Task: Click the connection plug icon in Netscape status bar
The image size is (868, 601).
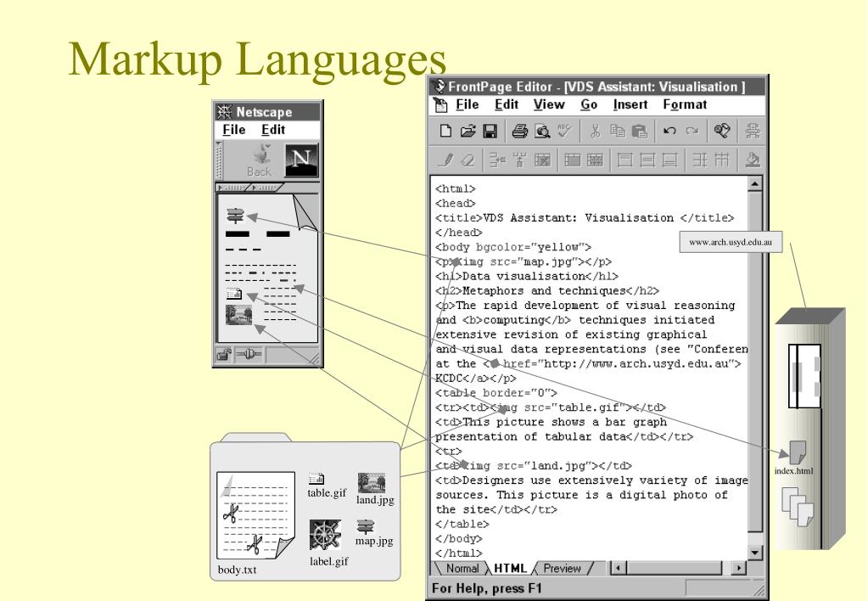Action: point(249,354)
